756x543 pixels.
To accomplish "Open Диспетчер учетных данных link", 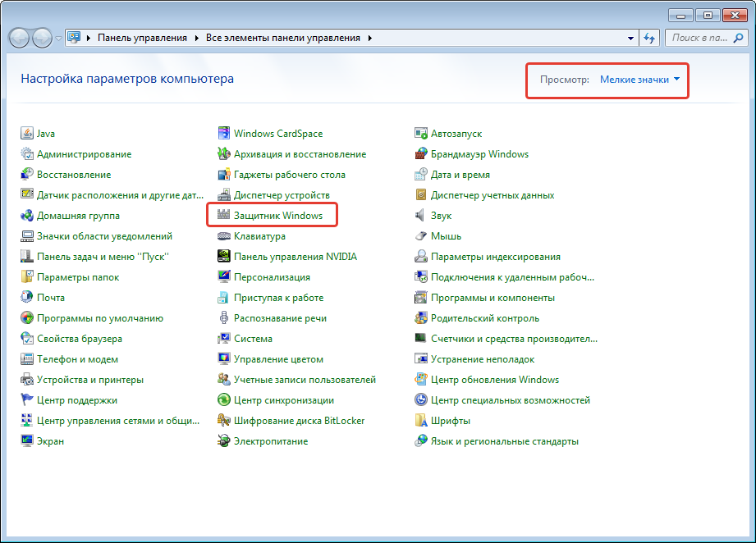I will (x=493, y=195).
